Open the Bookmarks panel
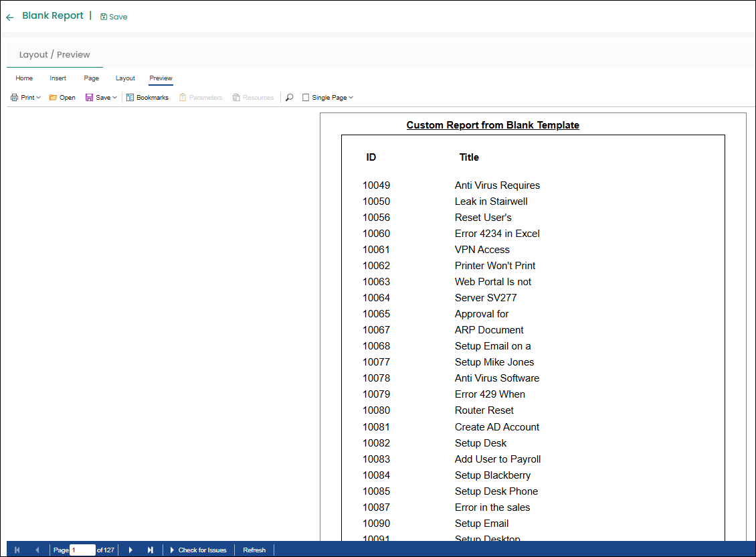This screenshot has width=756, height=557. pyautogui.click(x=147, y=98)
